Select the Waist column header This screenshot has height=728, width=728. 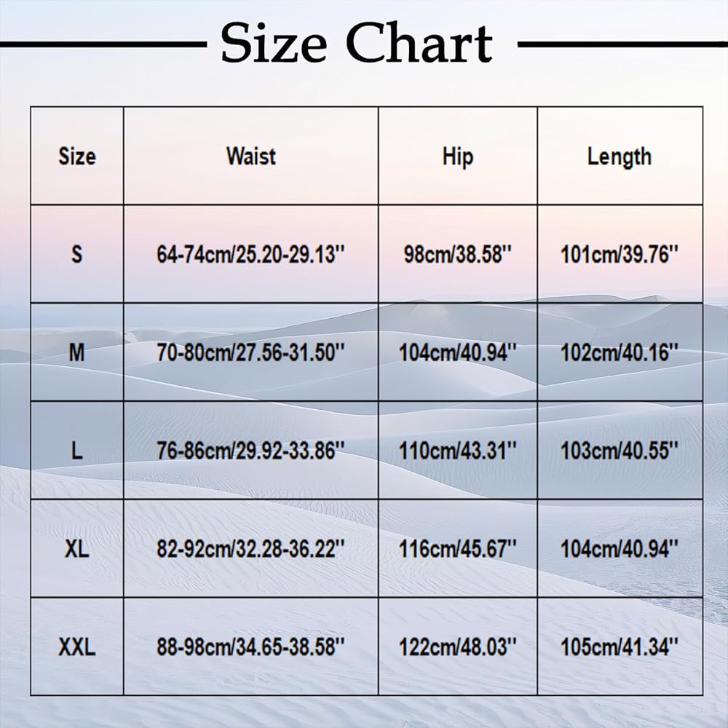(x=251, y=156)
